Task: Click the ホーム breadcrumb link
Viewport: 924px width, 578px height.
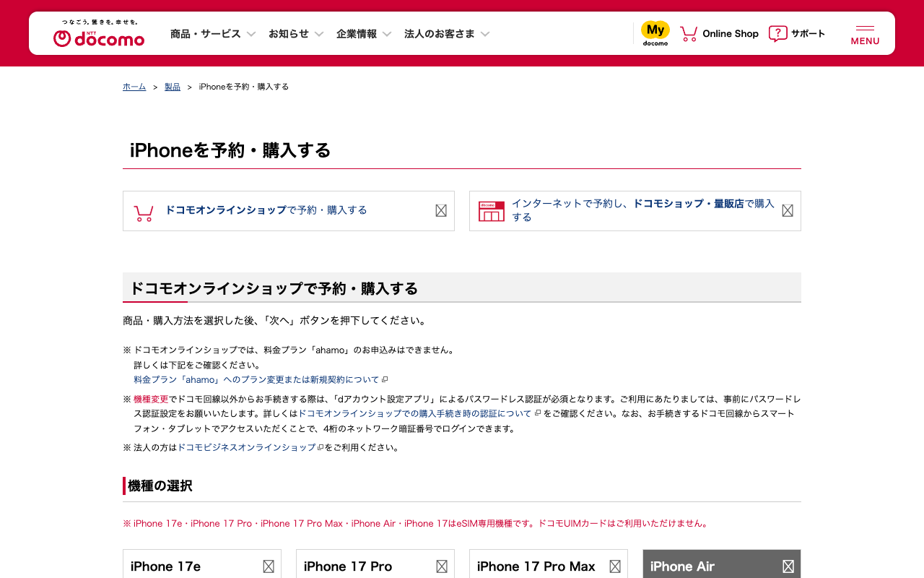Action: 134,87
